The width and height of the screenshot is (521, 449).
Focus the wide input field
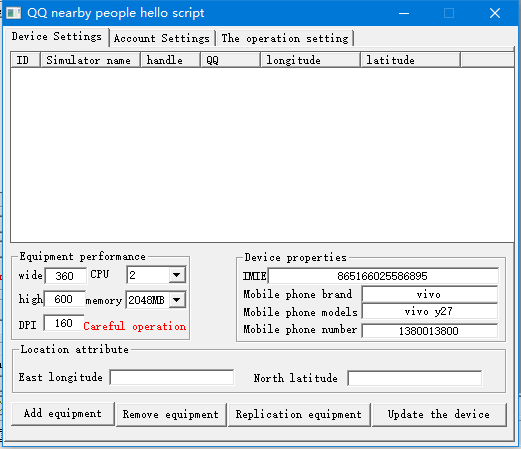click(x=65, y=276)
